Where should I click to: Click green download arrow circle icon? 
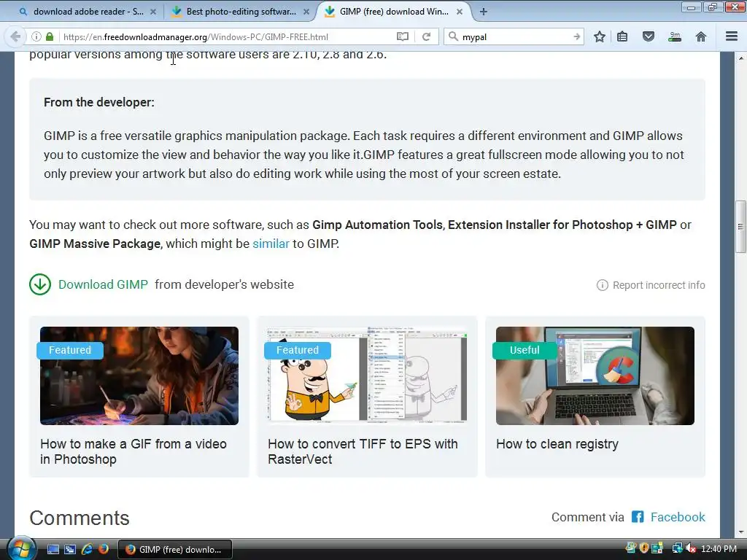[x=40, y=285]
